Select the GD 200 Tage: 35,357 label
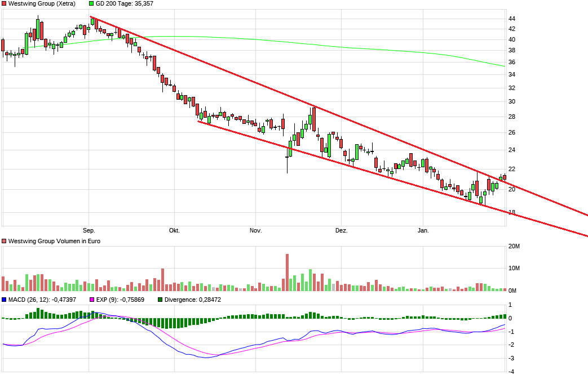This screenshot has width=588, height=375. 125,4
